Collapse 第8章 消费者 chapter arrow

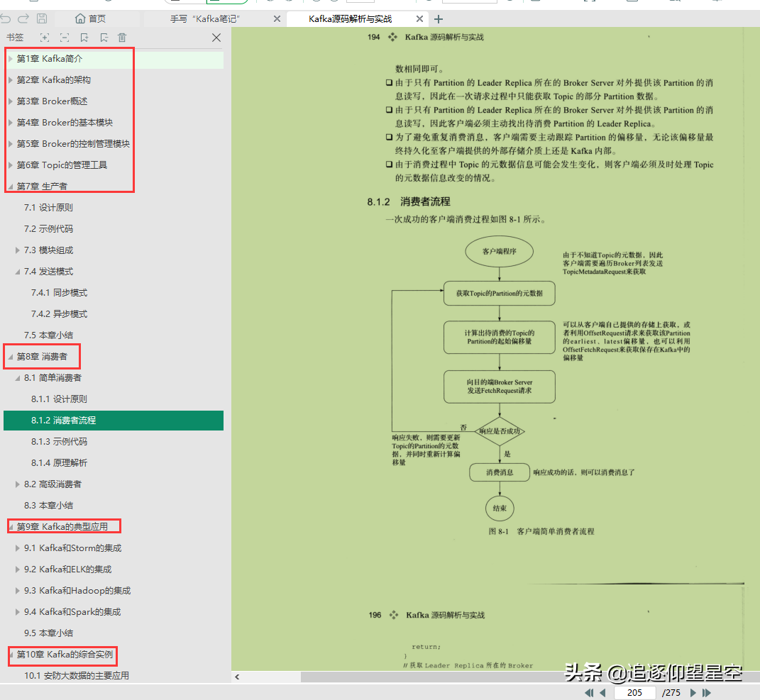[x=10, y=357]
